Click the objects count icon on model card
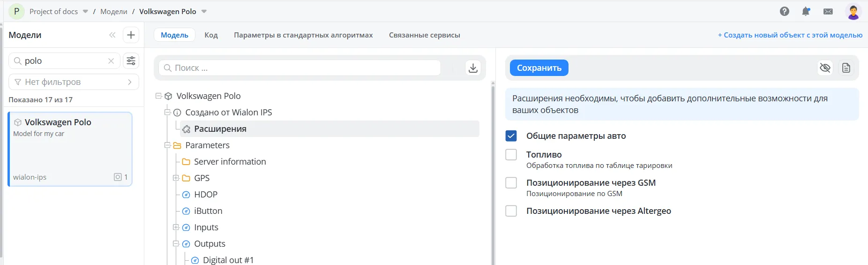The height and width of the screenshot is (265, 868). coord(118,177)
